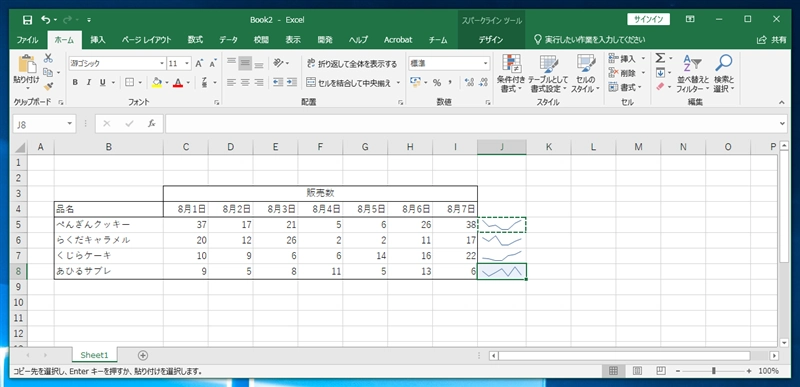The height and width of the screenshot is (387, 800).
Task: Apply fill color bucket icon
Action: (x=157, y=82)
